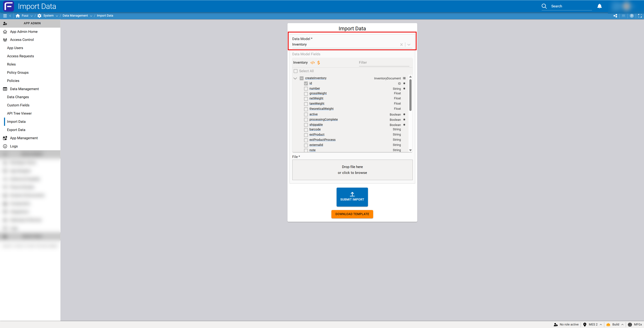Screen dimensions: 644x328
Task: Open the Data Model dropdown arrow
Action: tap(409, 45)
